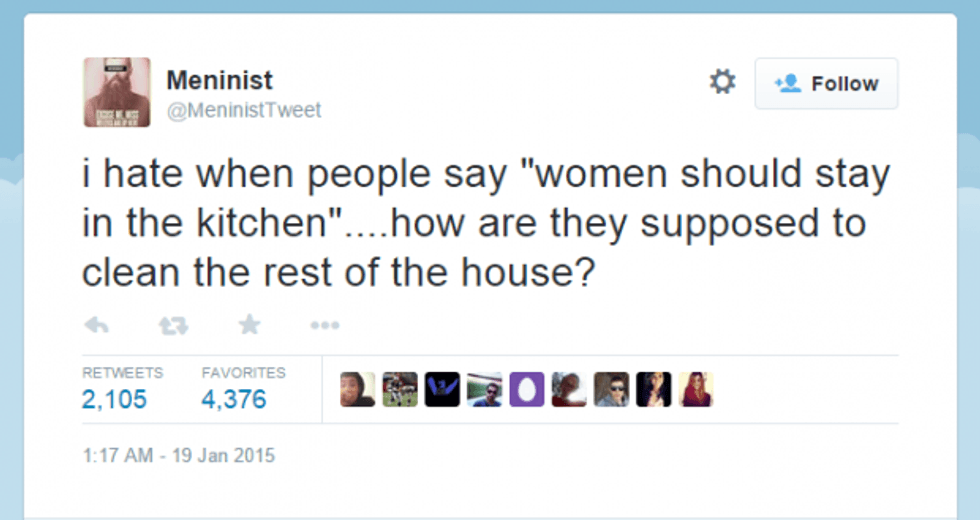
Task: Open the @MeninistTweet handle link
Action: (x=244, y=110)
